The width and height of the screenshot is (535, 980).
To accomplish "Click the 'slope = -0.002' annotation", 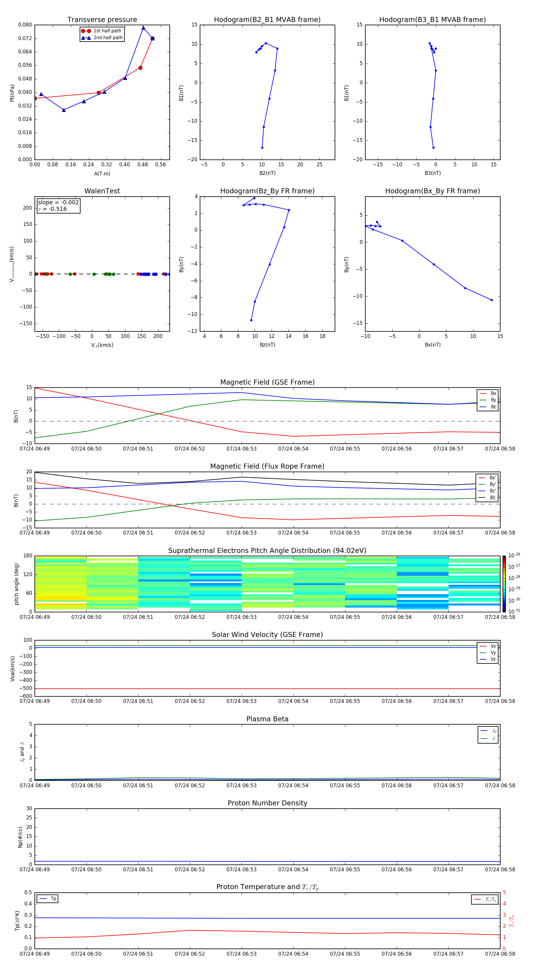I will (58, 203).
